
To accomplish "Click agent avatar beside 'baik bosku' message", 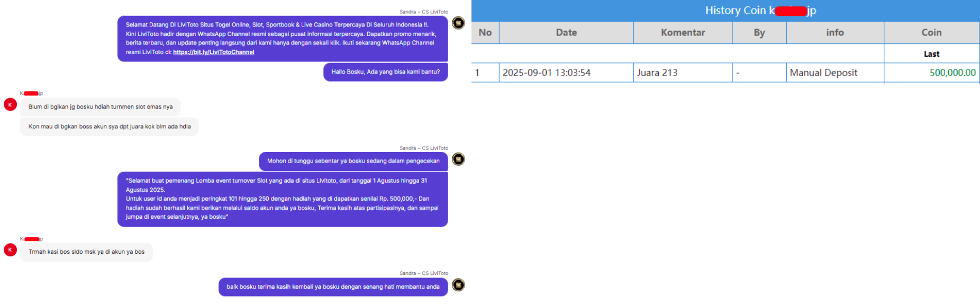I will coord(458,285).
